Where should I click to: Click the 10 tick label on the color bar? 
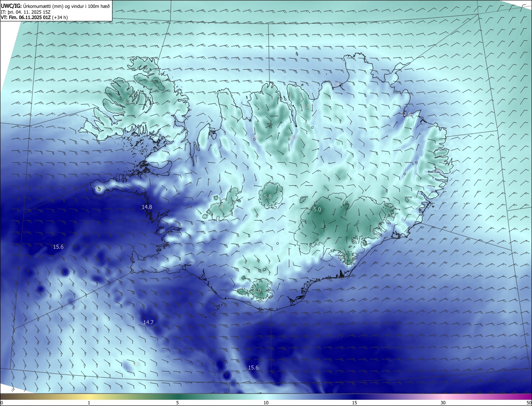[x=266, y=403]
